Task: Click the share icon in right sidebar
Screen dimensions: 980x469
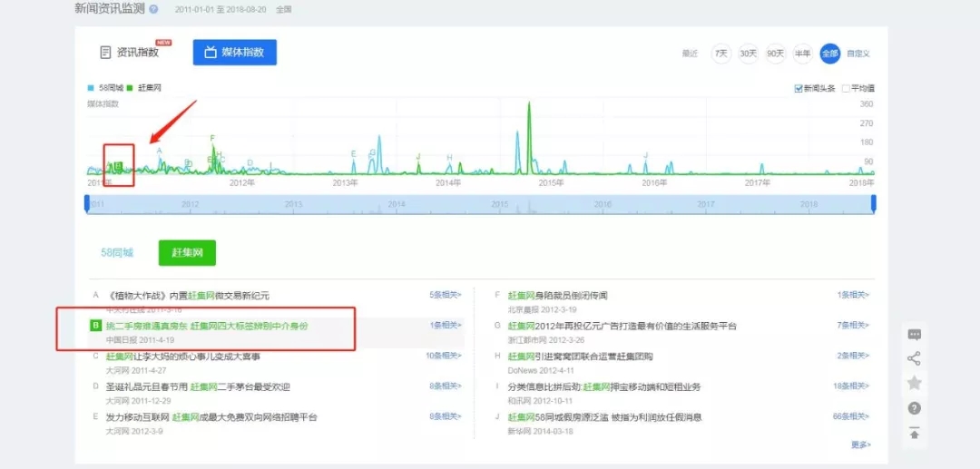Action: click(914, 359)
